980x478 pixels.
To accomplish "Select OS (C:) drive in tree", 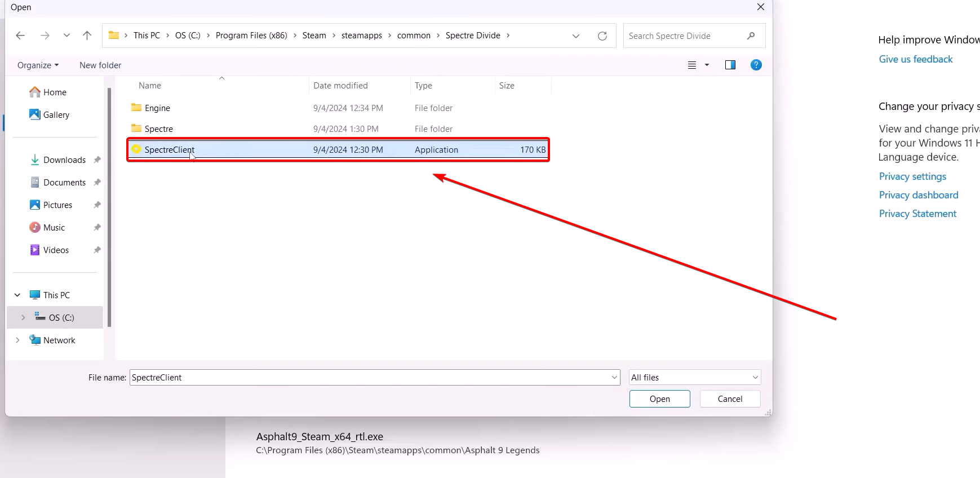I will pos(55,317).
